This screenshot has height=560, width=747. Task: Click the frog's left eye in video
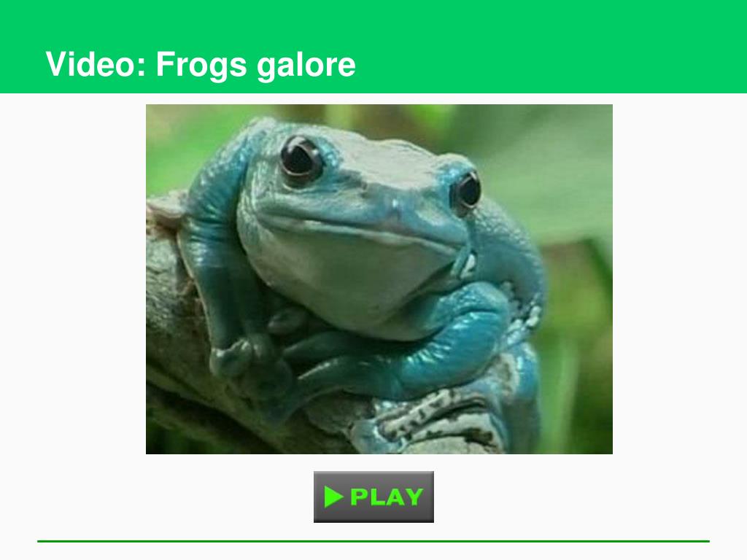pyautogui.click(x=301, y=158)
